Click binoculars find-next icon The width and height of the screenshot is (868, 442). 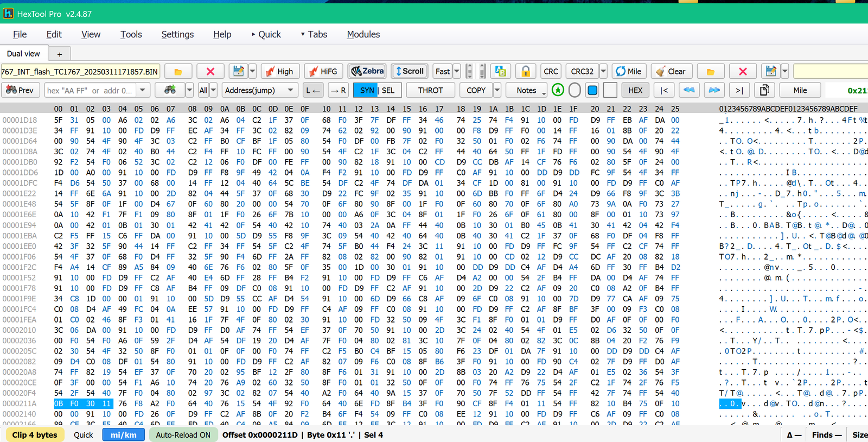click(170, 90)
